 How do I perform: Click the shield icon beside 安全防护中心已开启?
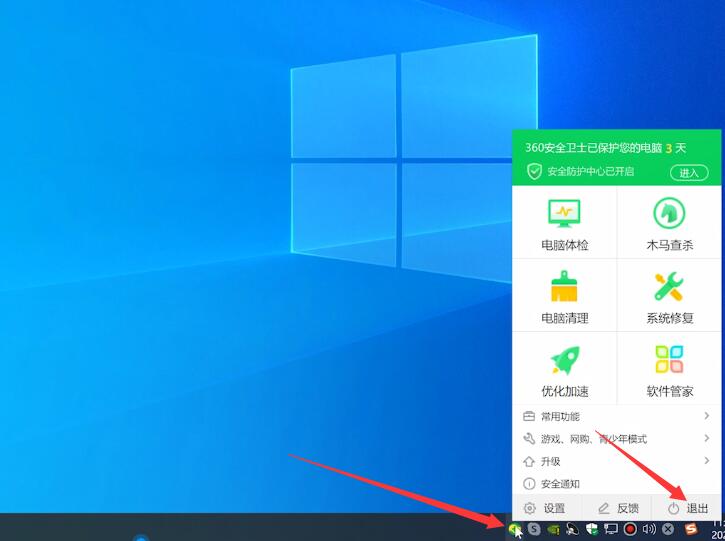(534, 172)
